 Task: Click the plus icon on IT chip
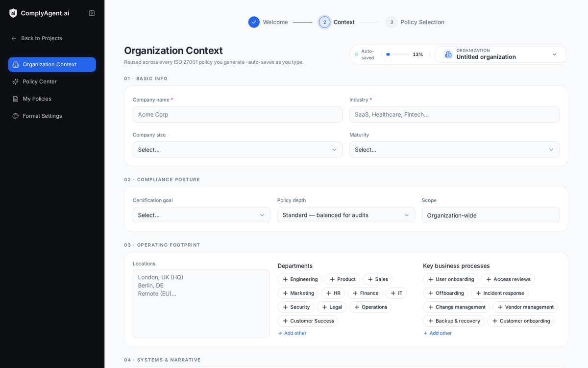(393, 293)
